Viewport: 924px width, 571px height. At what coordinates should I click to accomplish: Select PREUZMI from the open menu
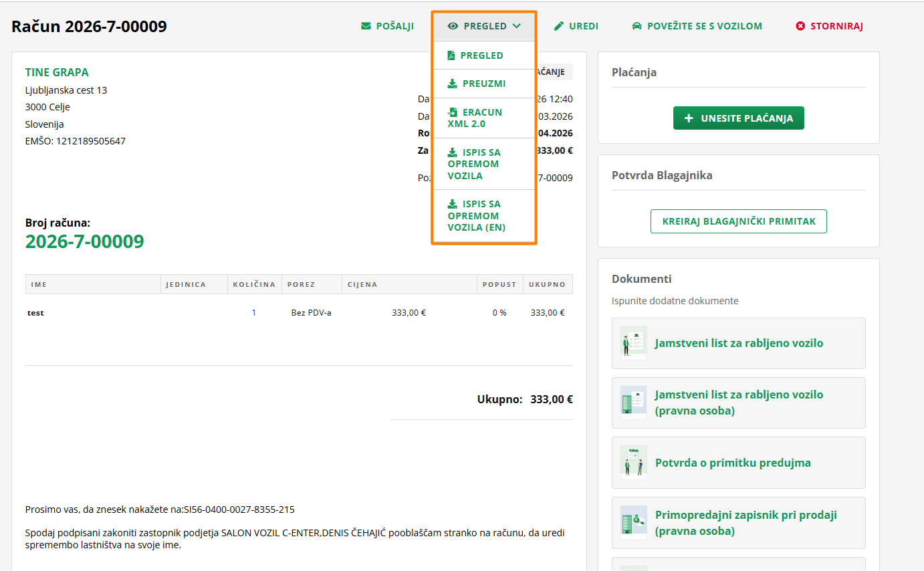click(484, 84)
